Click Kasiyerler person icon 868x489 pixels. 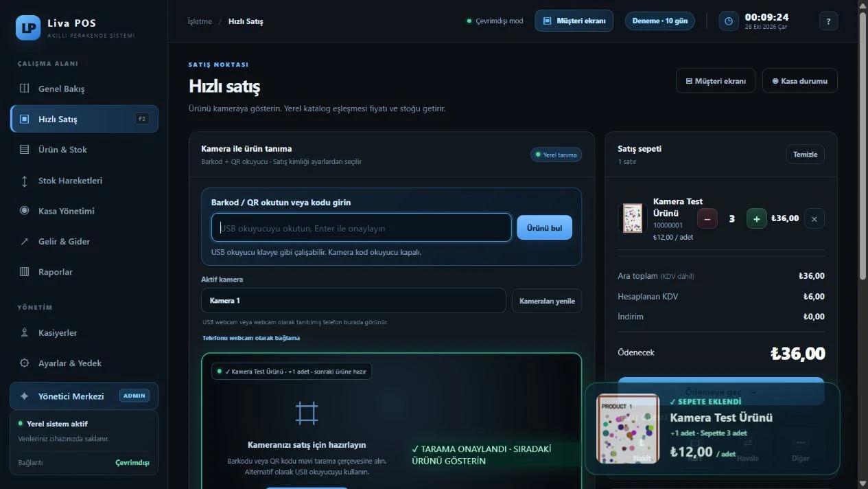coord(25,332)
